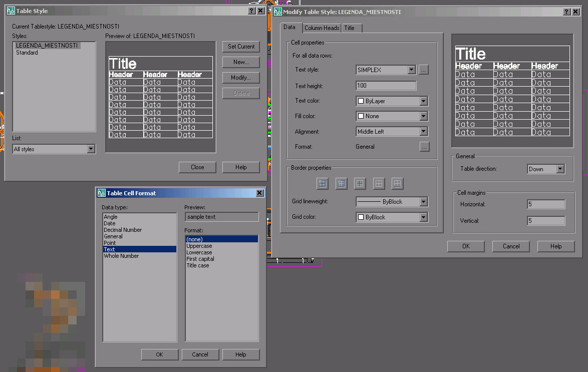
Task: Click the help question mark in Table Style title bar
Action: (252, 11)
